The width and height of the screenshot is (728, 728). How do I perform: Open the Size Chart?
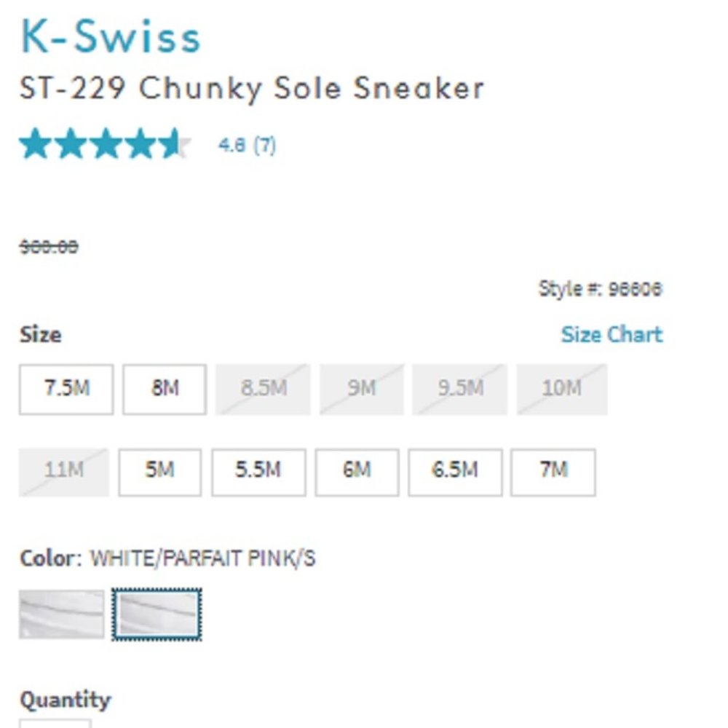click(612, 334)
